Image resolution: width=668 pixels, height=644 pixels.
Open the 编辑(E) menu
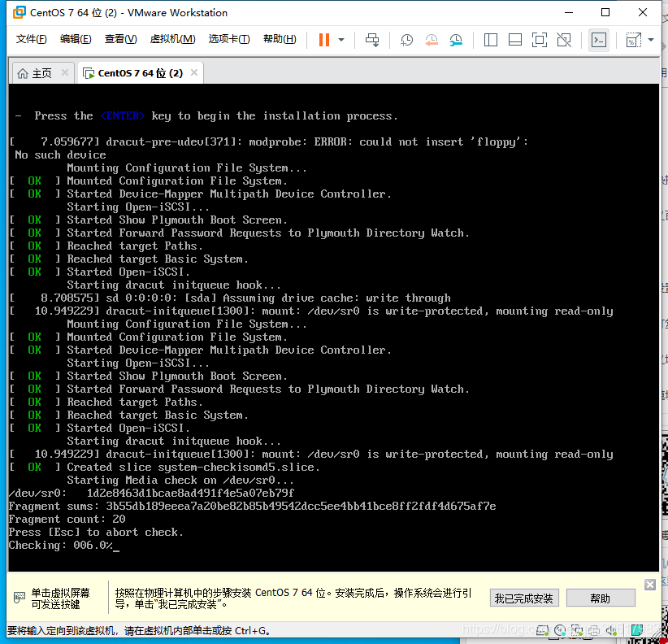click(x=76, y=39)
